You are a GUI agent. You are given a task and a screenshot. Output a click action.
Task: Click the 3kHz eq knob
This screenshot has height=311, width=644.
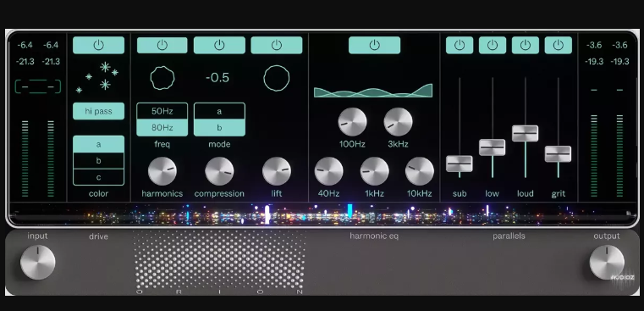coord(398,122)
